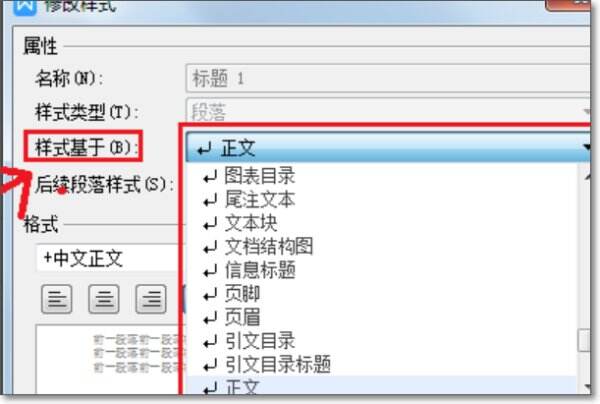Click the align right icon
This screenshot has width=600, height=404.
[151, 299]
